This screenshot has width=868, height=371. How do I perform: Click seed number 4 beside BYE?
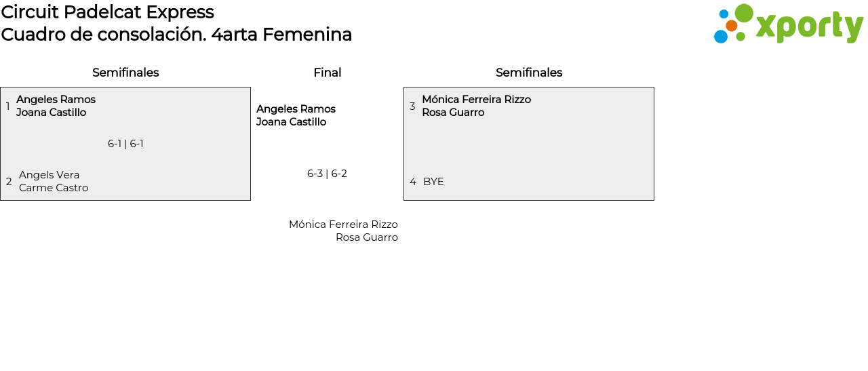click(x=413, y=182)
